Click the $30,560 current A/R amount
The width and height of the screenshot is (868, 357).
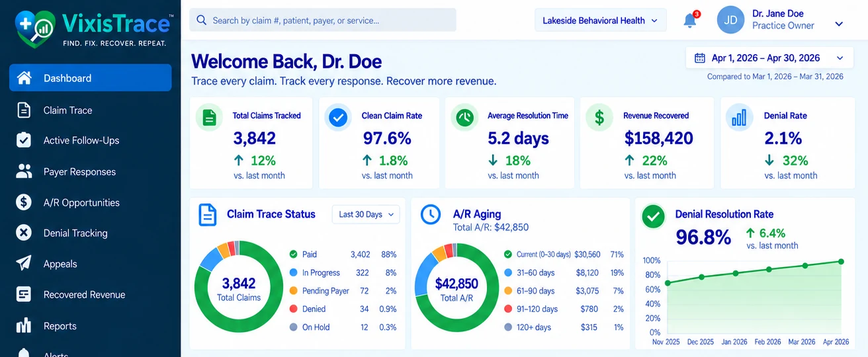tap(587, 254)
